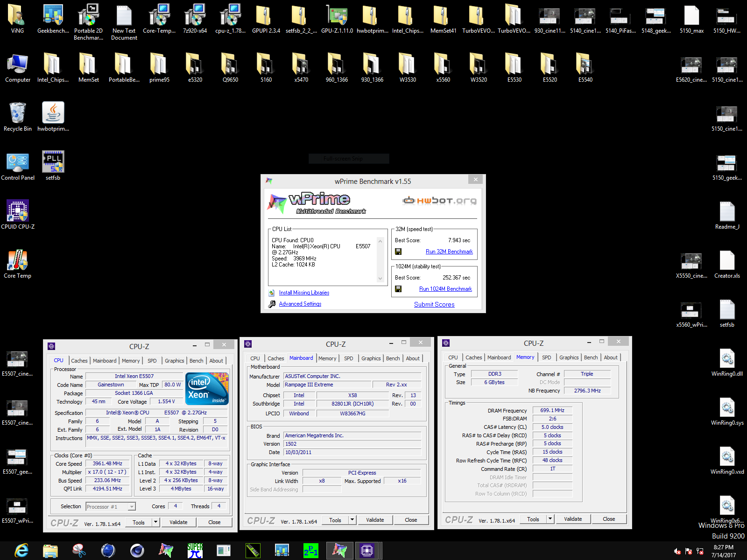747x560 pixels.
Task: Open Bench tab in middle CPU-Z window
Action: click(393, 358)
